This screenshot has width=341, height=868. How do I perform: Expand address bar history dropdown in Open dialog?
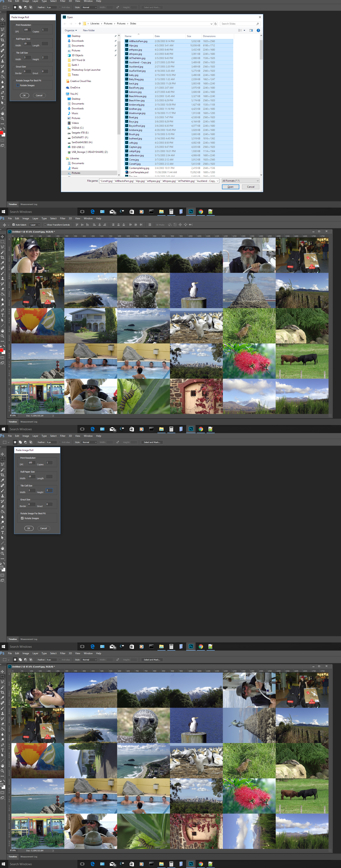point(211,24)
